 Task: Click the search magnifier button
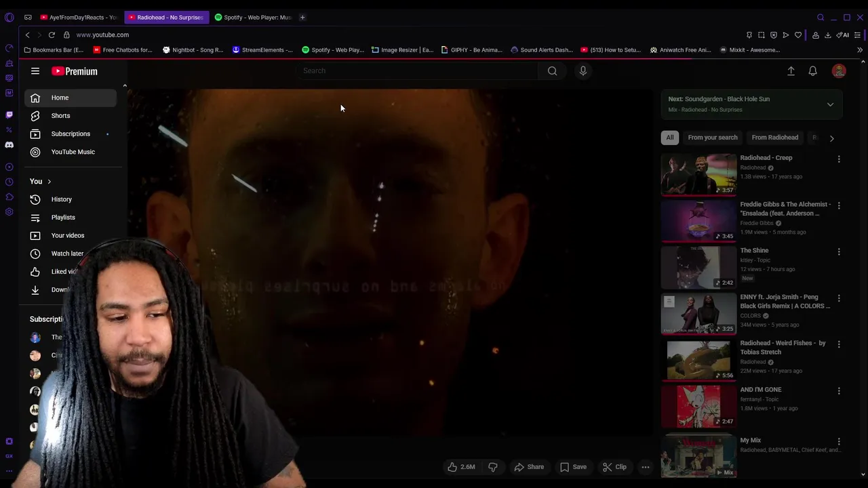(553, 70)
